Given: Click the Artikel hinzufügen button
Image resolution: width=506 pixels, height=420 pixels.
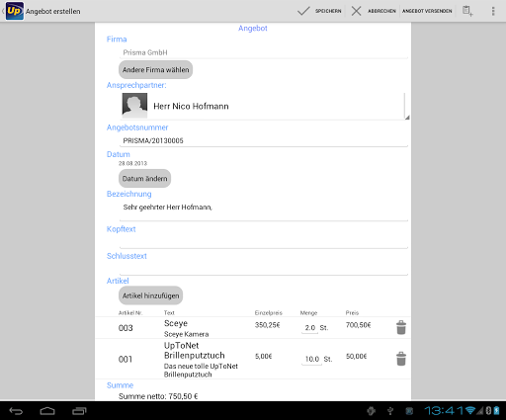Looking at the screenshot, I should (150, 295).
